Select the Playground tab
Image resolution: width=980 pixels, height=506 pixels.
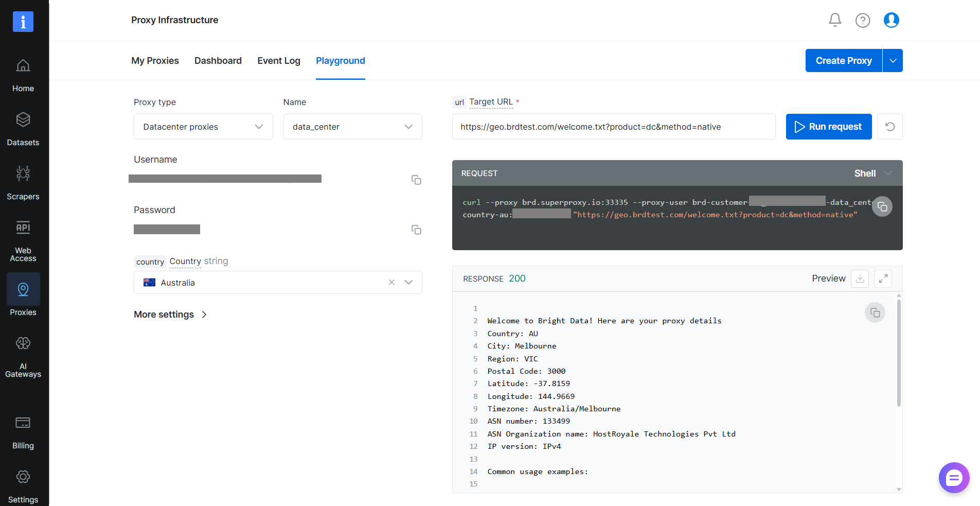(x=341, y=61)
